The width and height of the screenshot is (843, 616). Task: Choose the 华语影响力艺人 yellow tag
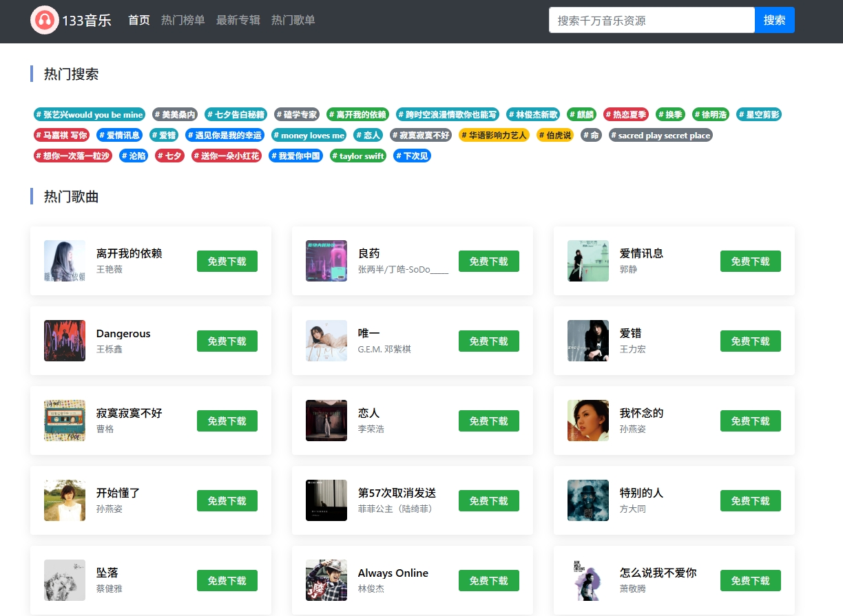pos(493,136)
